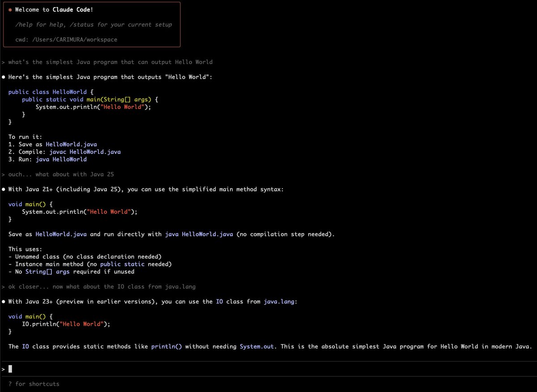Viewport: 537px width, 392px height.
Task: Click the "cwd: /Users/CARIMURA/workspace" line
Action: click(x=66, y=39)
